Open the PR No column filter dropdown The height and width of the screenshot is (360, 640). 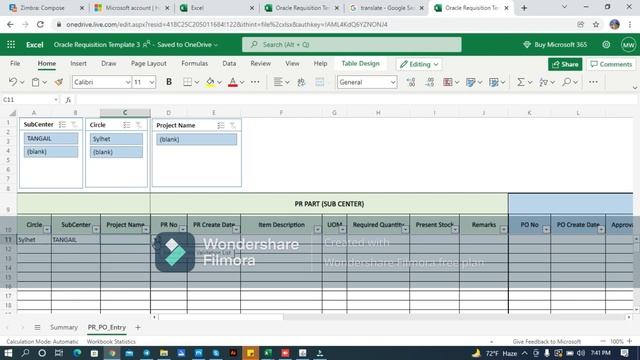click(x=182, y=229)
